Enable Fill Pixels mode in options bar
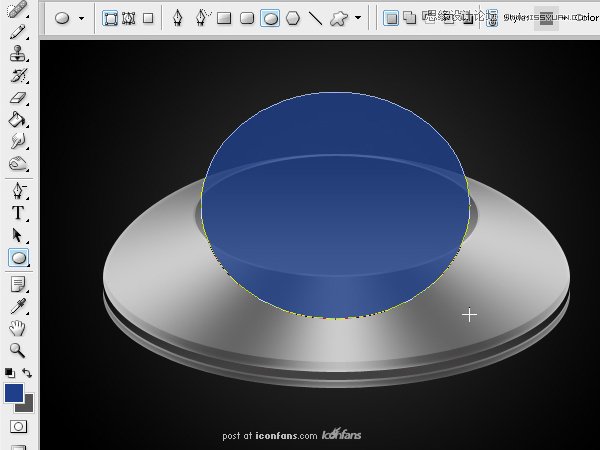 (x=148, y=18)
